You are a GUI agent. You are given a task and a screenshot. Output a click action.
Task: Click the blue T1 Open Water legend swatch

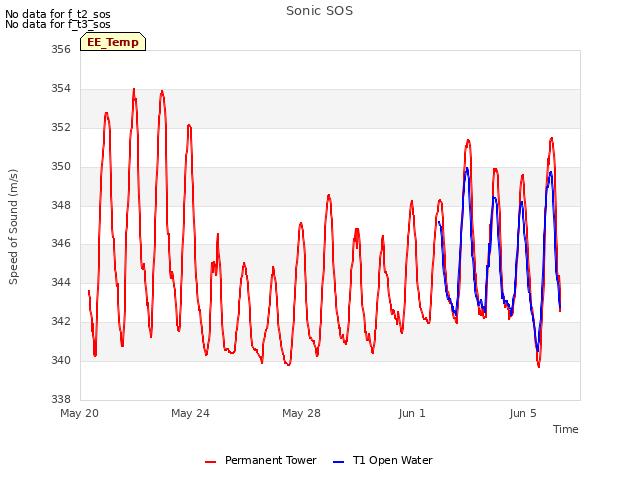point(338,462)
